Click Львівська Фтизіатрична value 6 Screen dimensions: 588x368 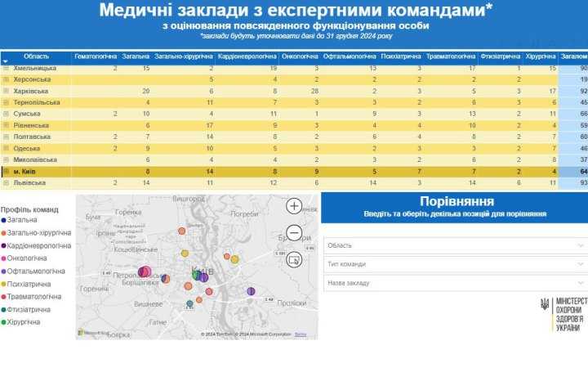tap(519, 183)
